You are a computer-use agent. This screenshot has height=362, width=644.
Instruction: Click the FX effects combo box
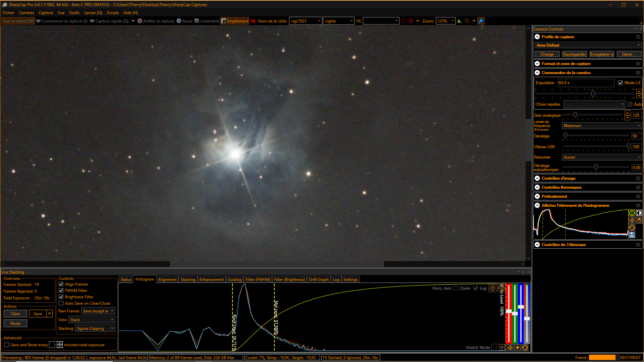pyautogui.click(x=381, y=21)
